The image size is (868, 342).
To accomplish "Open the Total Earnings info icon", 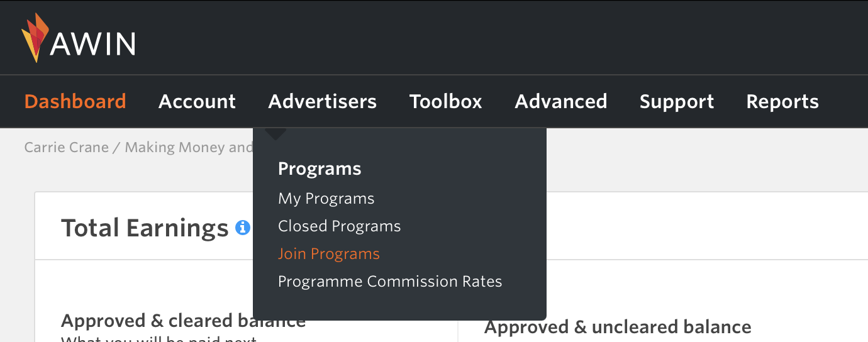I will coord(243,228).
